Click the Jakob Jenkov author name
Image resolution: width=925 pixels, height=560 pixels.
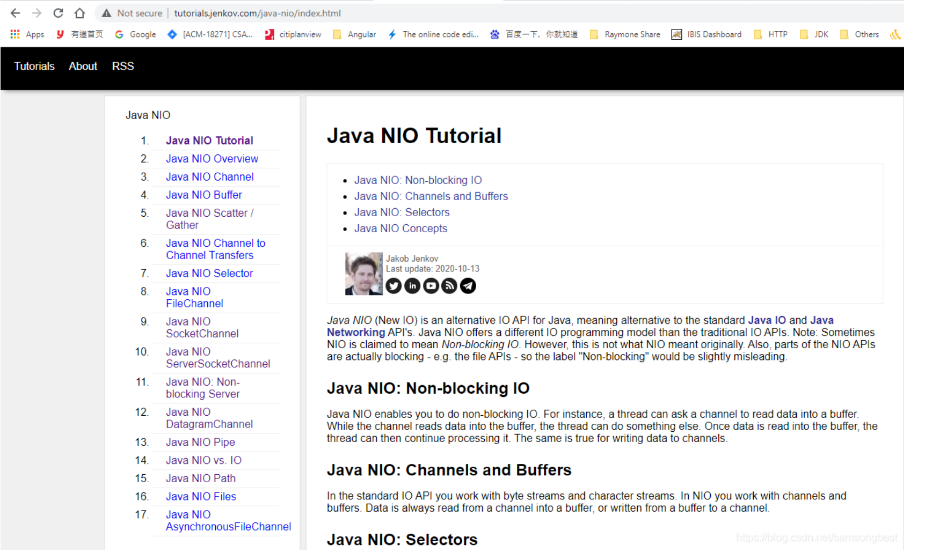(412, 259)
